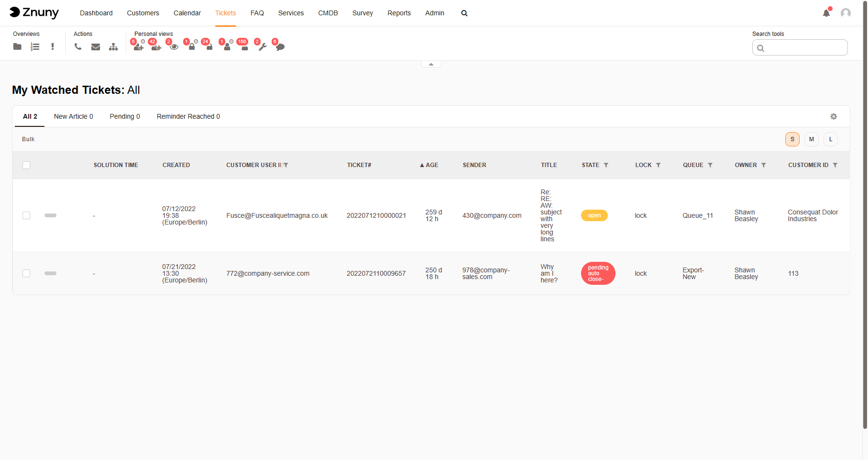868x460 pixels.
Task: Create a new email ticket
Action: [x=96, y=46]
